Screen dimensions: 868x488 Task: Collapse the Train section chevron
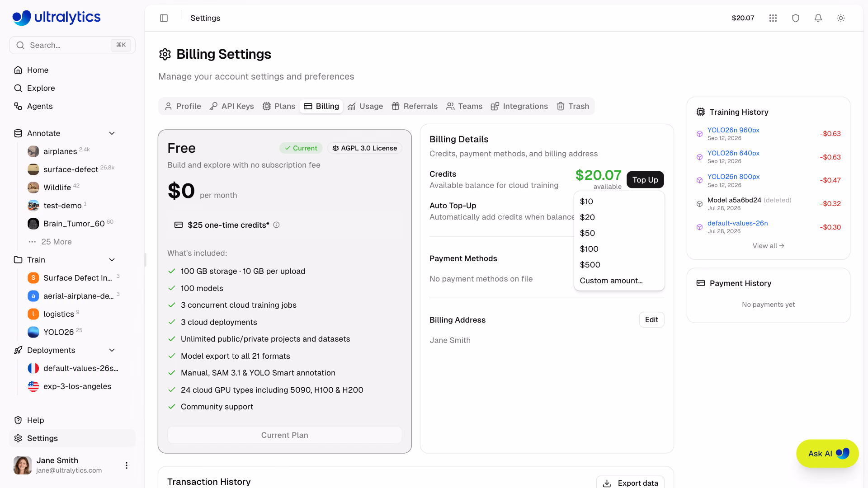click(112, 260)
